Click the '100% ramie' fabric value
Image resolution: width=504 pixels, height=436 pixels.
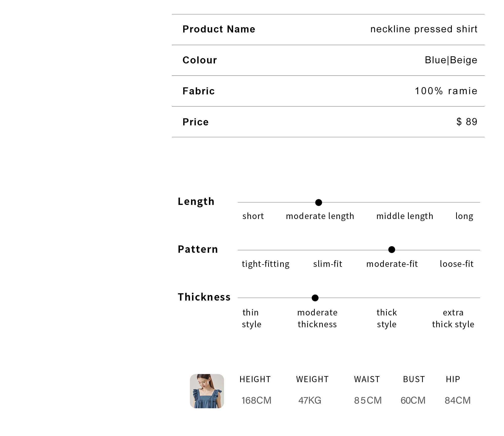coord(446,91)
